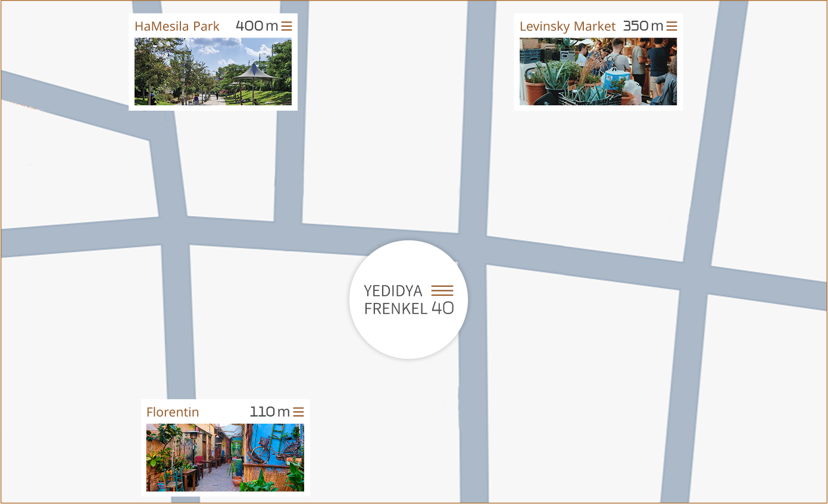828x504 pixels.
Task: Open the Levinsky Market photo
Action: pyautogui.click(x=598, y=71)
